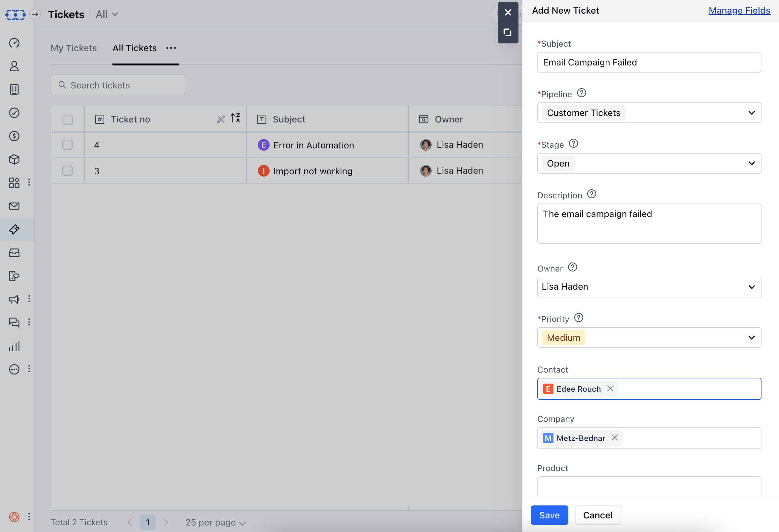
Task: Cancel adding the new ticket
Action: [x=598, y=515]
